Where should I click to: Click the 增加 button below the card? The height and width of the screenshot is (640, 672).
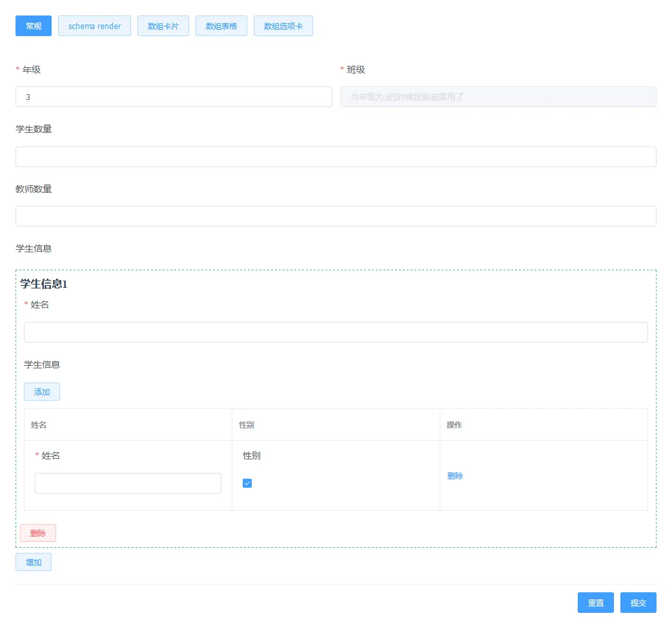34,562
